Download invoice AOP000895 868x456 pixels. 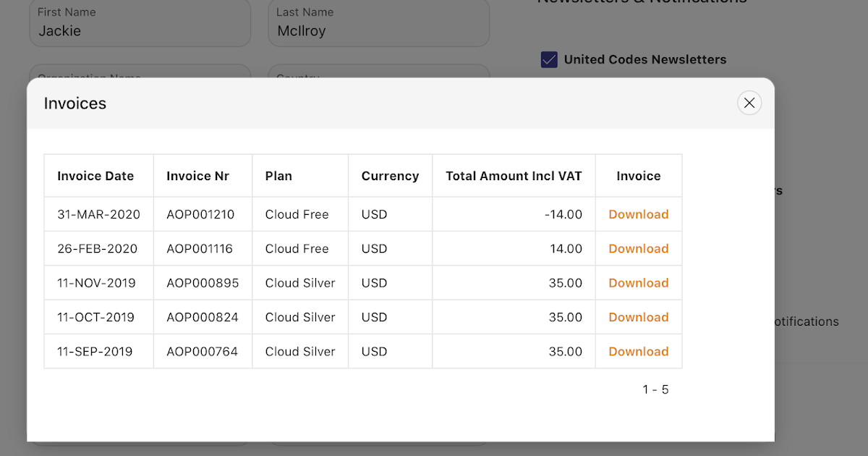click(639, 282)
